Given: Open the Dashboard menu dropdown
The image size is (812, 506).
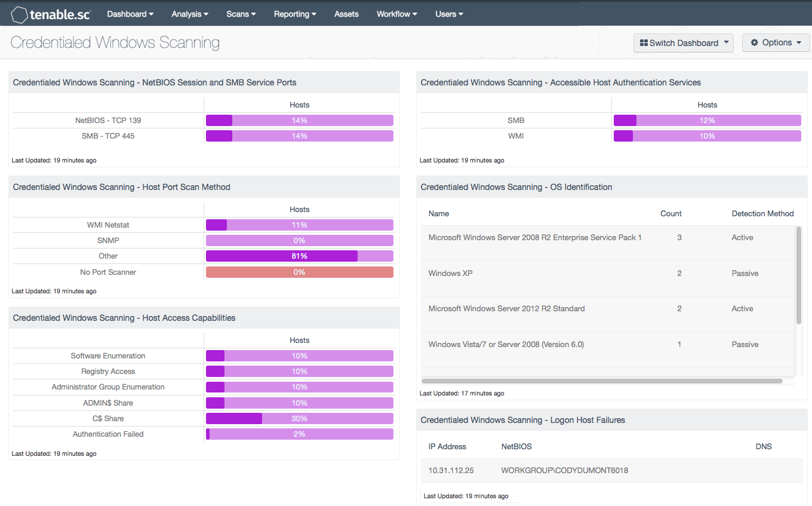Looking at the screenshot, I should [130, 13].
